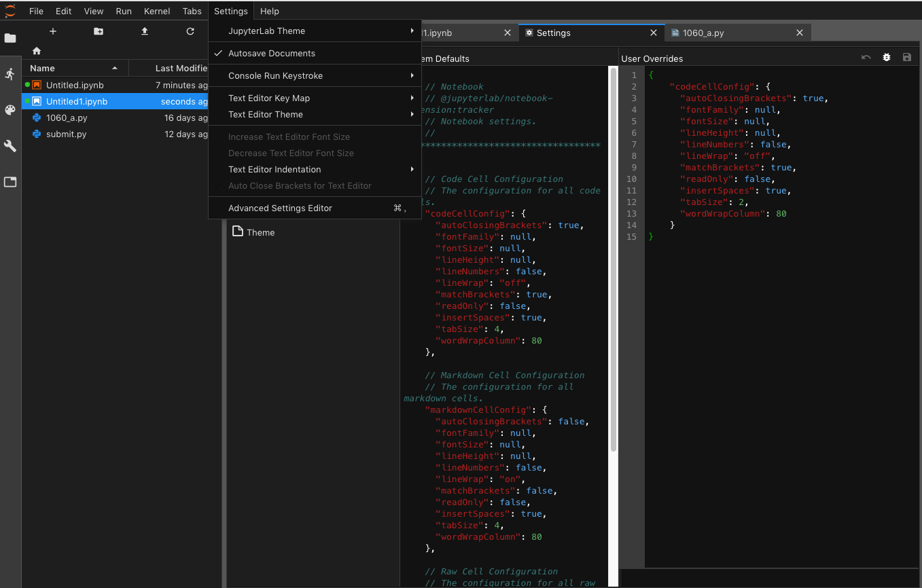Image resolution: width=922 pixels, height=588 pixels.
Task: Open the Run menu
Action: (124, 11)
